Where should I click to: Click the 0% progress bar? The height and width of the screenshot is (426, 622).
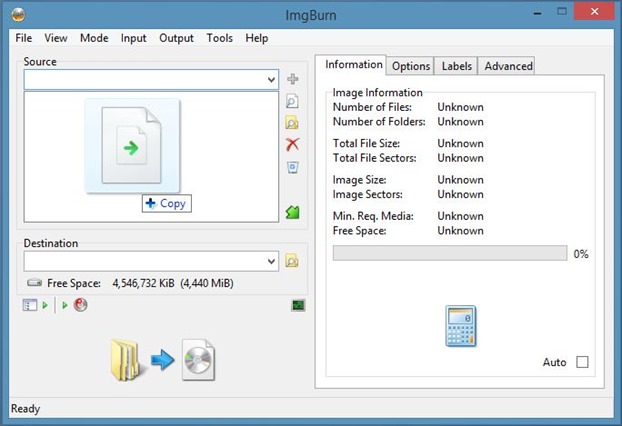(450, 253)
